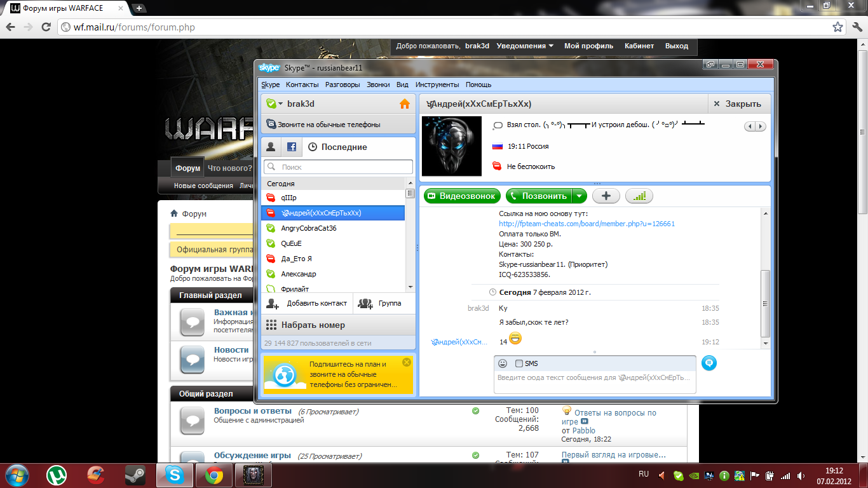Image resolution: width=868 pixels, height=488 pixels.
Task: Go back in Chrome browser
Action: 11,27
